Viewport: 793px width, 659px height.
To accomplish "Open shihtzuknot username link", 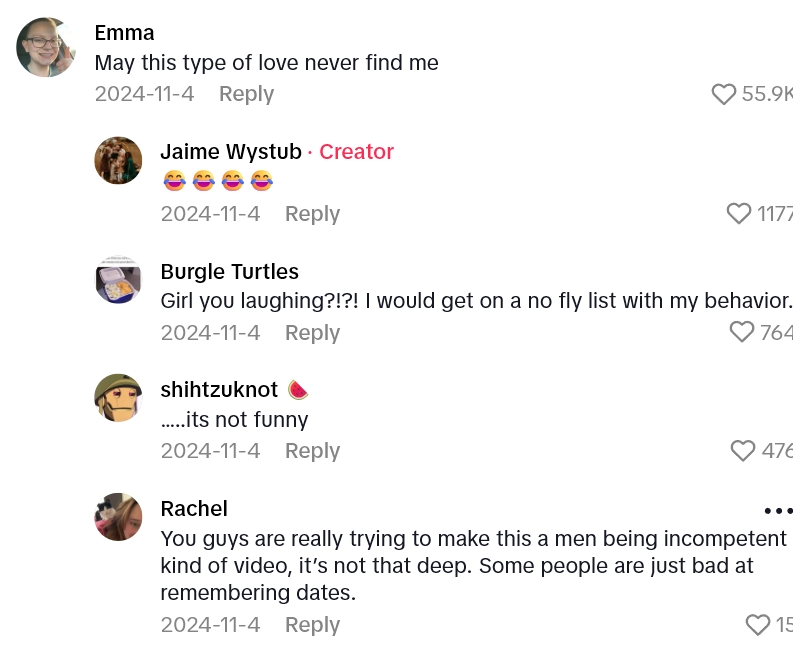I will (219, 390).
